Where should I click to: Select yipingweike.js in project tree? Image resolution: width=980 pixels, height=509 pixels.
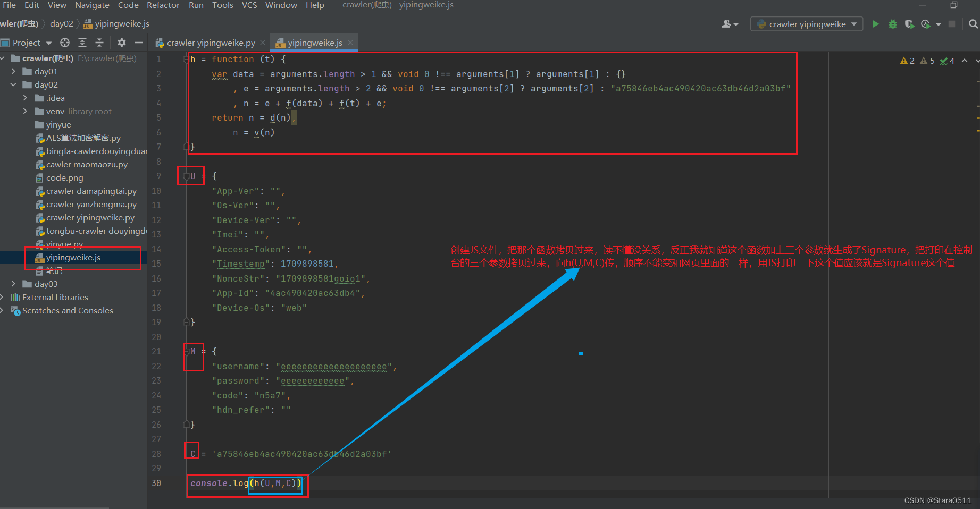point(73,257)
